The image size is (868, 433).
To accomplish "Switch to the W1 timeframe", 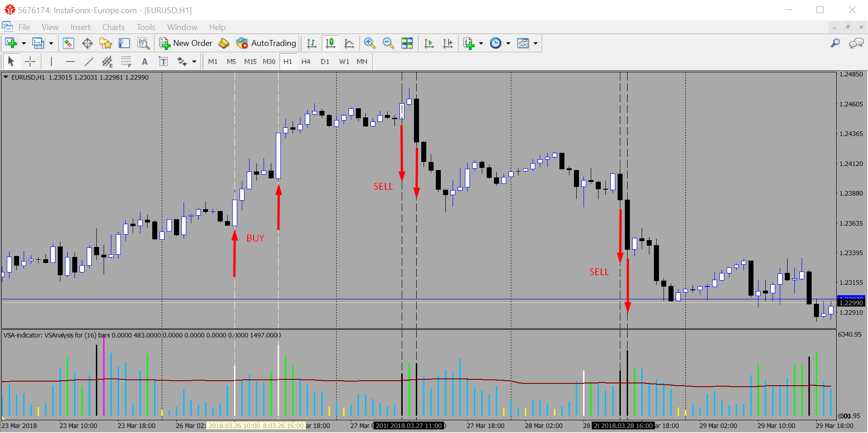I will (344, 61).
